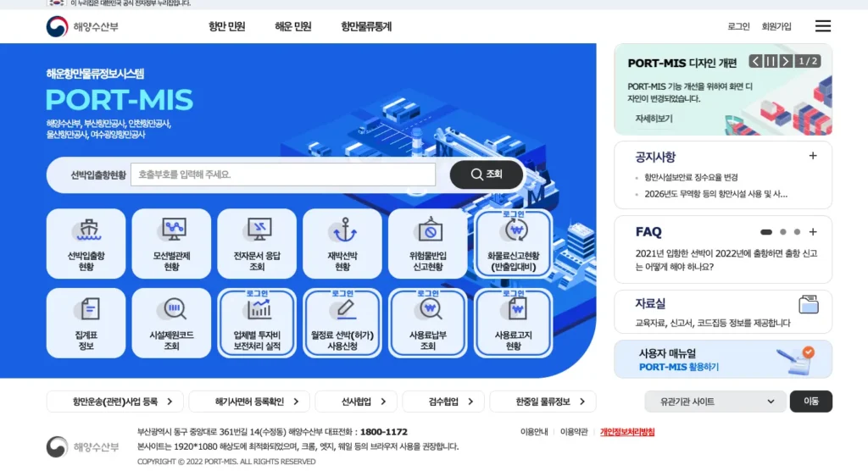The width and height of the screenshot is (868, 471).
Task: Open 항만물류통계 menu
Action: pyautogui.click(x=366, y=26)
